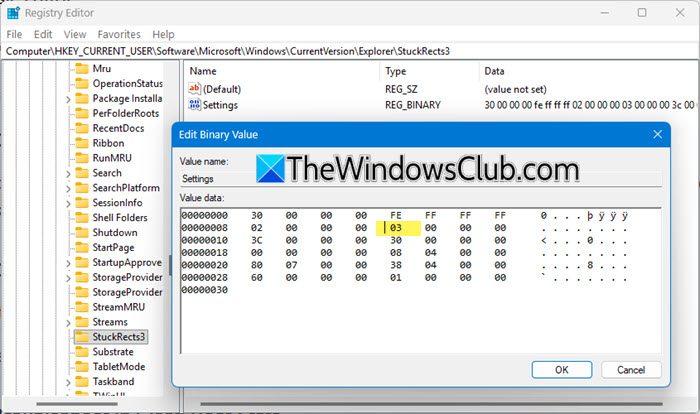Select the TabletMode folder icon
The height and width of the screenshot is (414, 700).
point(82,367)
